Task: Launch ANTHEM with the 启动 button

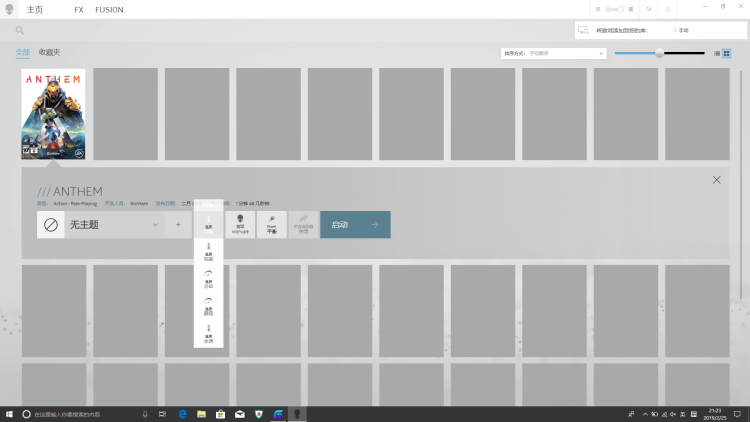Action: pos(355,224)
